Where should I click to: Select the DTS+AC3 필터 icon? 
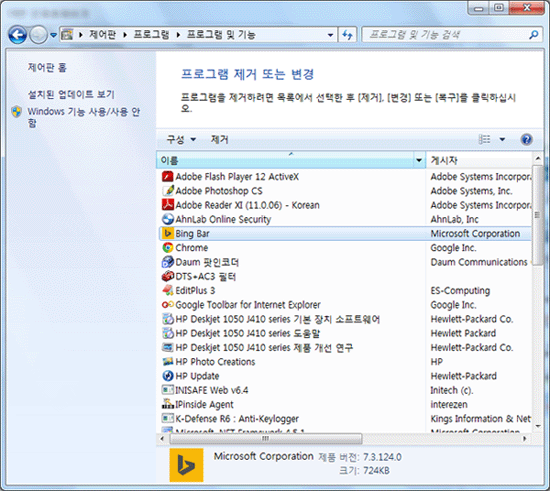[168, 276]
